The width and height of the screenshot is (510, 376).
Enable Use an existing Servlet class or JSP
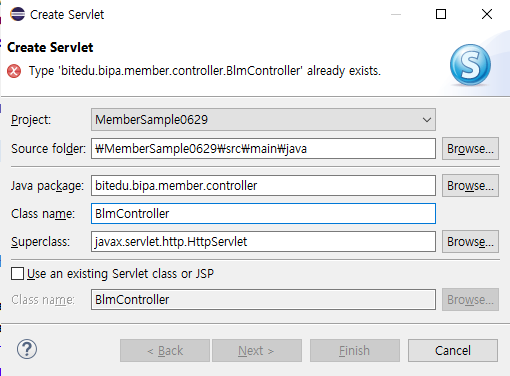click(17, 274)
